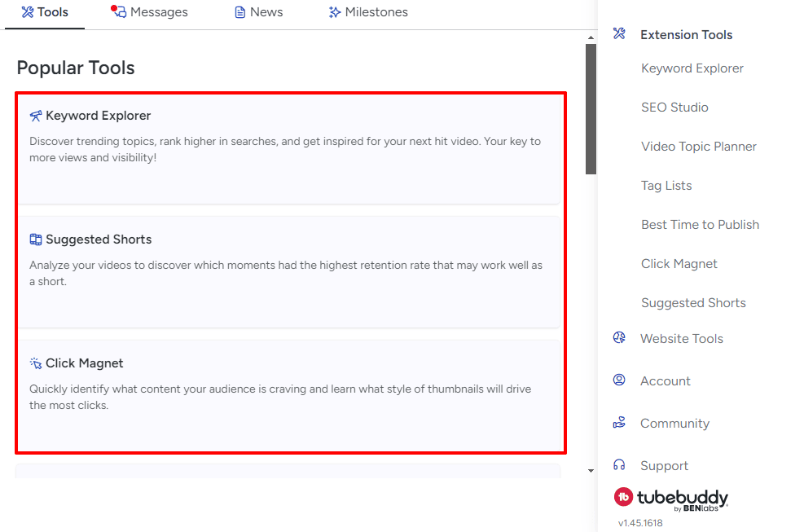Click the Keyword Explorer description text
This screenshot has width=804, height=532.
[x=284, y=149]
